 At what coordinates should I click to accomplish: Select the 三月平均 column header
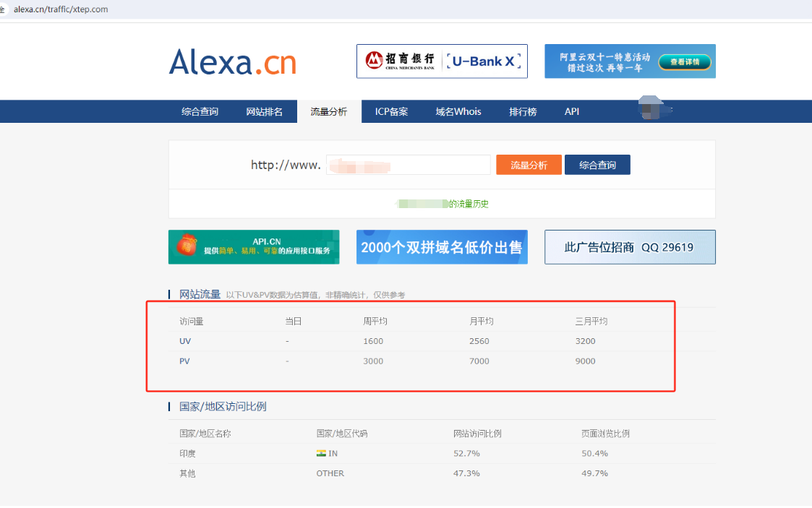pos(591,322)
